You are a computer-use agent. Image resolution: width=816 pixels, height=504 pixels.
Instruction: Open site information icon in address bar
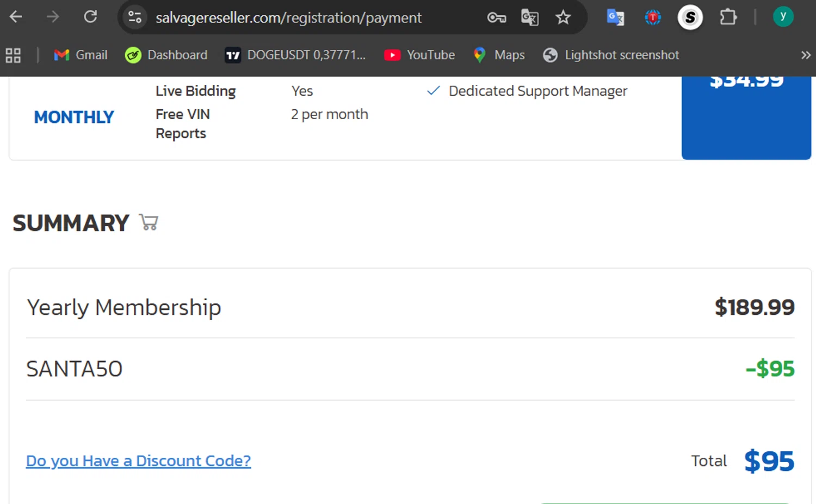coord(135,17)
